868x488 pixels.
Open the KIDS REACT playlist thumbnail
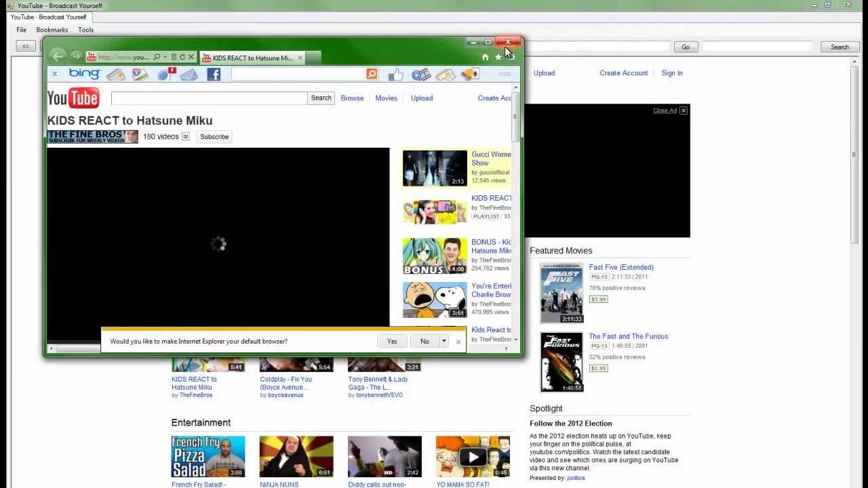(x=435, y=211)
